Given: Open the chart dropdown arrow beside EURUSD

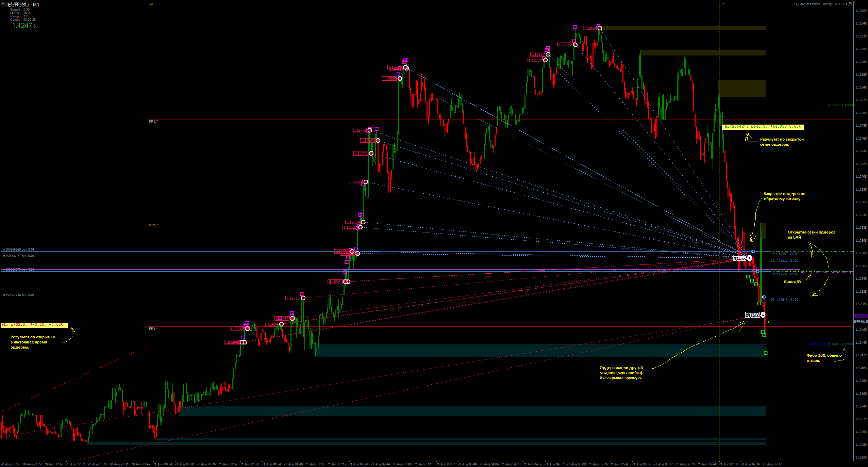Looking at the screenshot, I should (x=3, y=4).
